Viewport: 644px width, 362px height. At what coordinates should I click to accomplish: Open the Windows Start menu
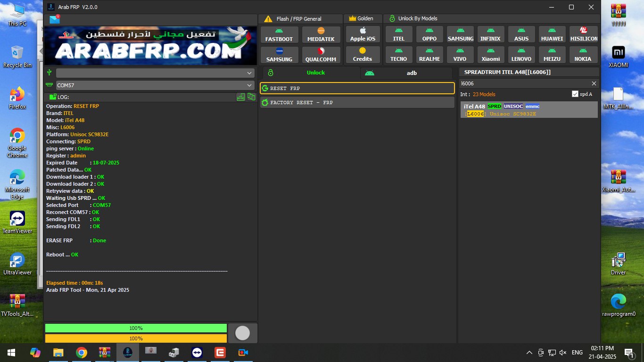pos(11,352)
